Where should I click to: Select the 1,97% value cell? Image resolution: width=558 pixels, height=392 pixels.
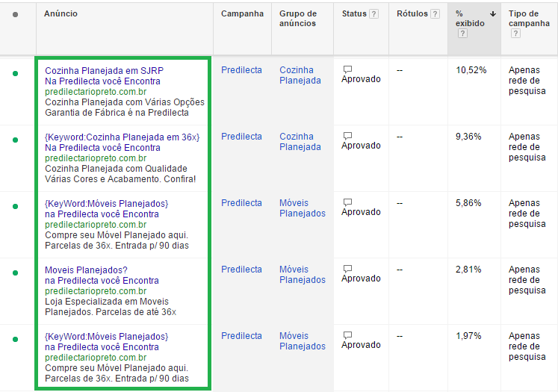coord(468,336)
